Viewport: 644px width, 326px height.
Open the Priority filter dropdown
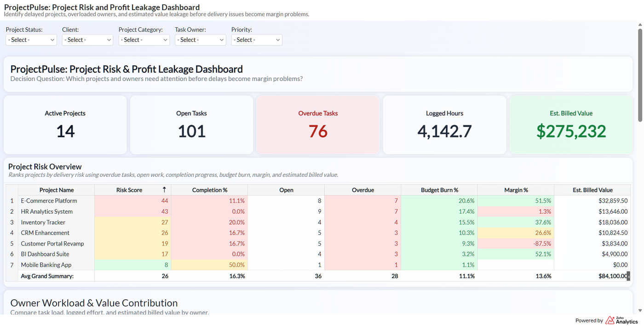pos(257,40)
